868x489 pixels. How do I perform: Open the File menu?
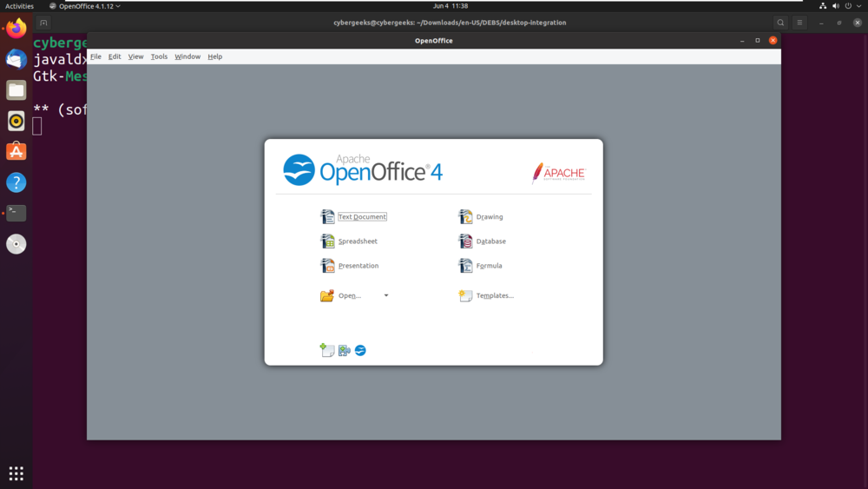point(95,56)
